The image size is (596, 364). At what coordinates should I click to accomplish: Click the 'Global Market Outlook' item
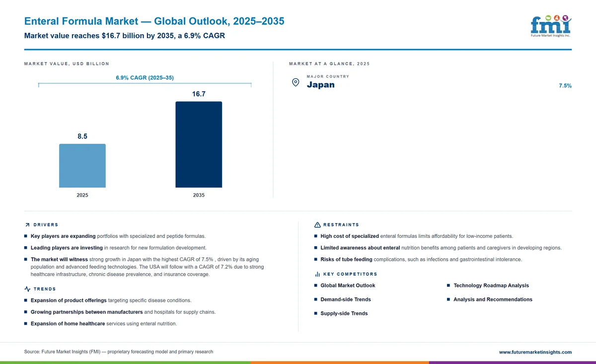point(348,286)
